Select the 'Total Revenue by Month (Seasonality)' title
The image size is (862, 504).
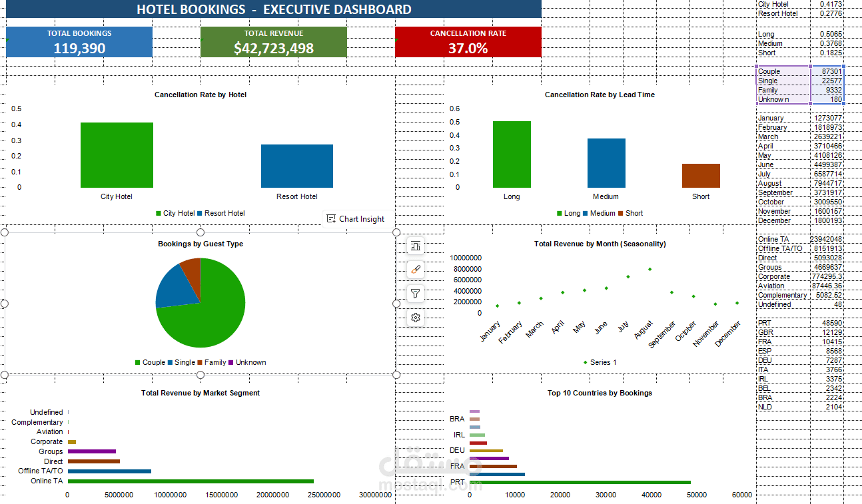point(600,244)
